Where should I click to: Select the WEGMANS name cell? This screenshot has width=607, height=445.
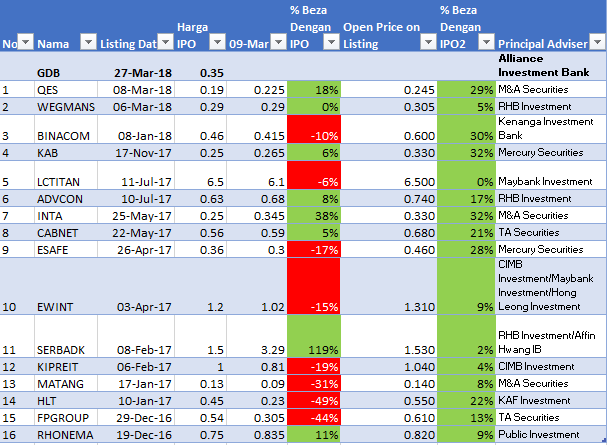tap(66, 106)
